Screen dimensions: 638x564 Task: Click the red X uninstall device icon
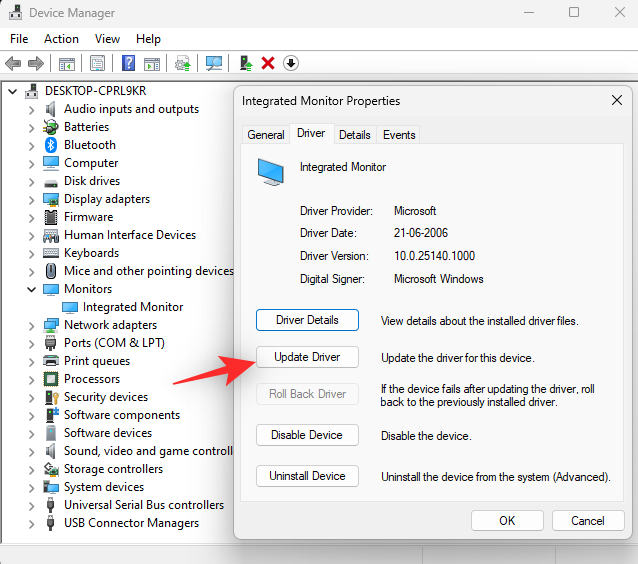point(268,63)
